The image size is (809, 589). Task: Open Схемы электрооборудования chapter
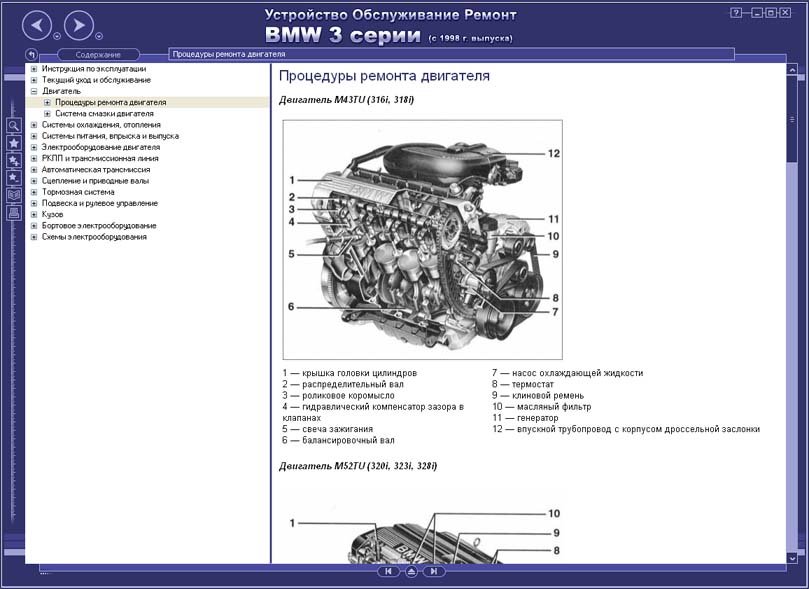pos(94,237)
